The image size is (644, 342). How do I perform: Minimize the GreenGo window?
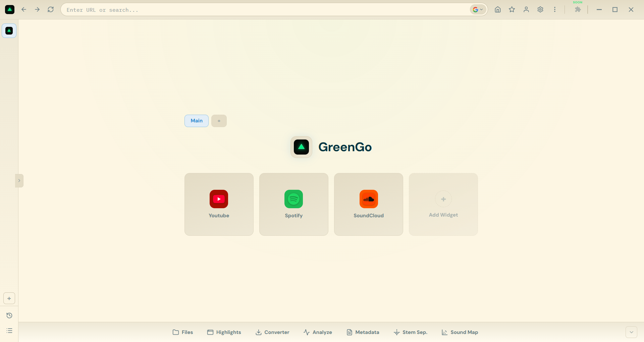tap(599, 10)
